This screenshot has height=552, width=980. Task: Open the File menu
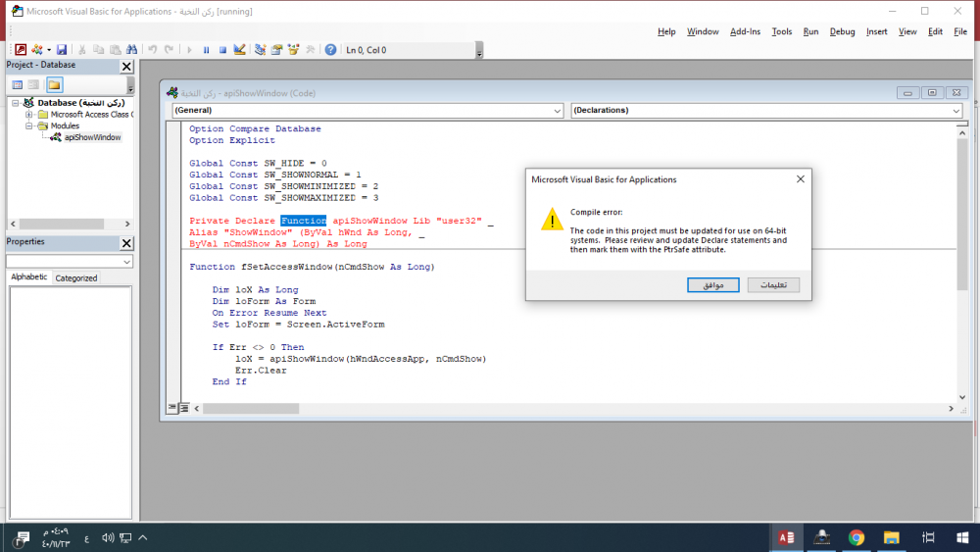tap(960, 31)
